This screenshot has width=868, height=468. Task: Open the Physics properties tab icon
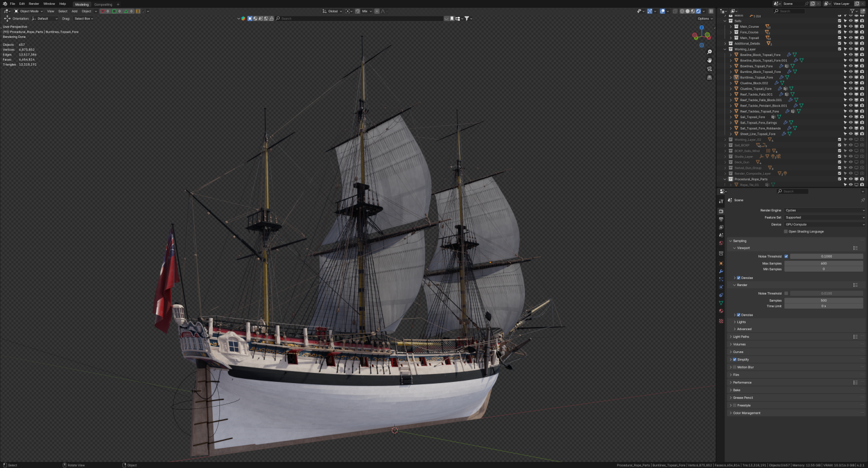[721, 287]
